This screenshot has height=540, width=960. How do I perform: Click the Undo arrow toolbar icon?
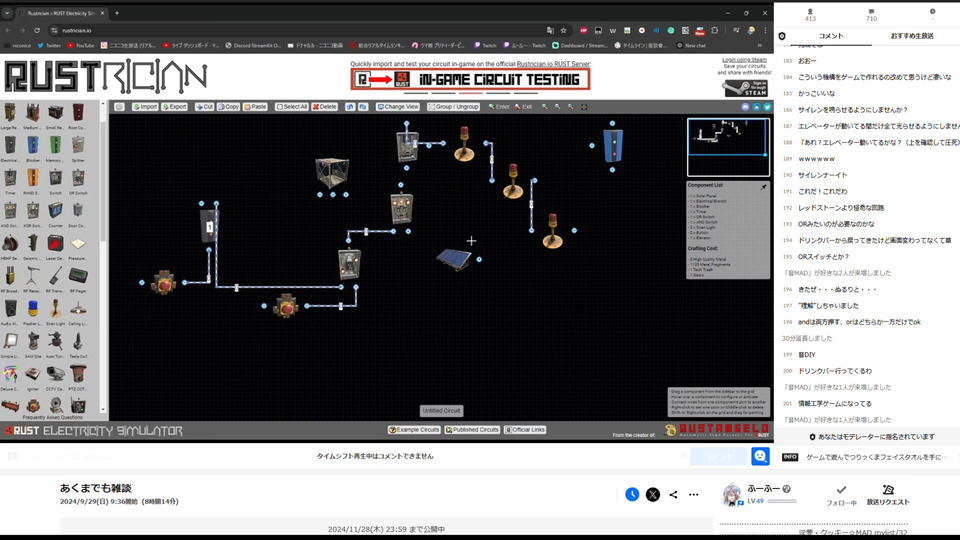350,107
